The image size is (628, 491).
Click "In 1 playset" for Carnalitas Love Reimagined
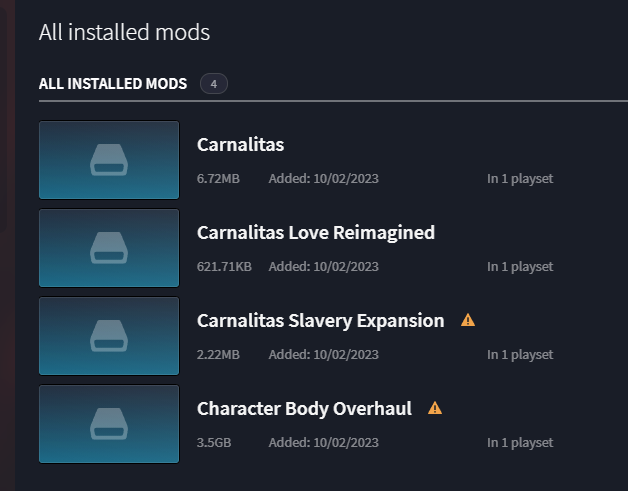[520, 267]
